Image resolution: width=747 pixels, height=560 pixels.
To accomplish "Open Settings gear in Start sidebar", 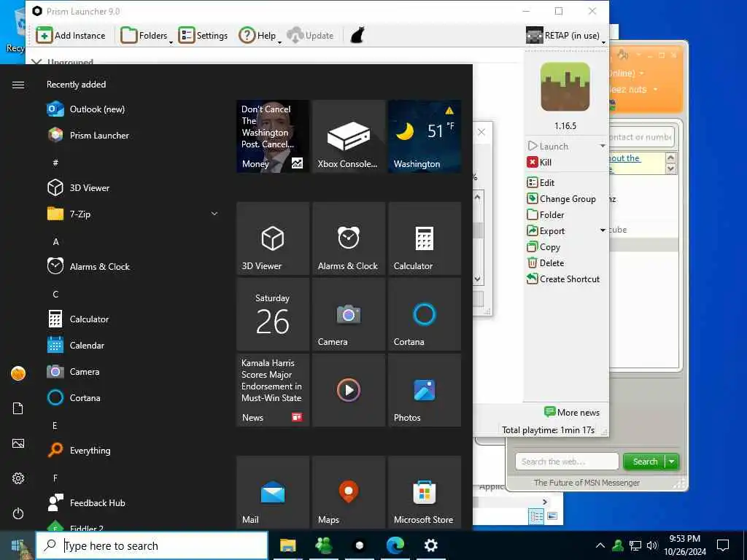I will click(x=18, y=478).
